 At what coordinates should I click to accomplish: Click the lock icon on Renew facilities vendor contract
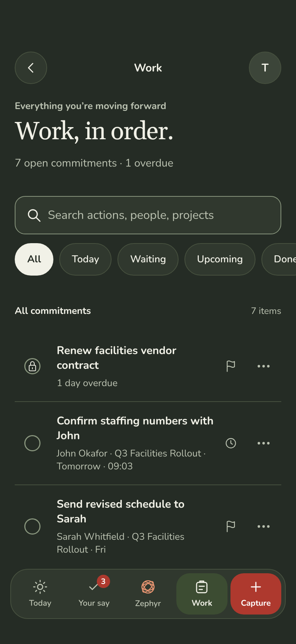pos(32,366)
